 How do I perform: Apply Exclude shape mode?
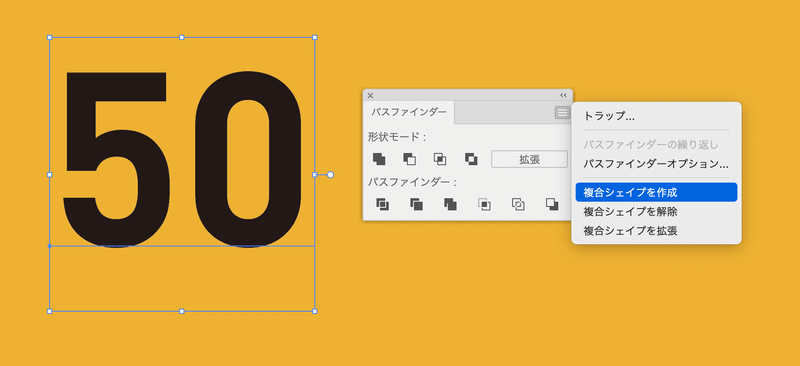click(471, 159)
